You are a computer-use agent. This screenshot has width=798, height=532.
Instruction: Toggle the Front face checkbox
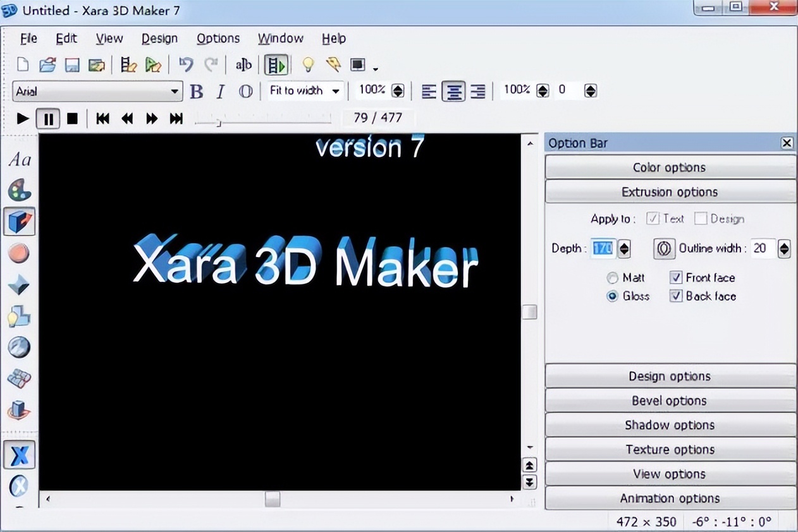pos(676,277)
